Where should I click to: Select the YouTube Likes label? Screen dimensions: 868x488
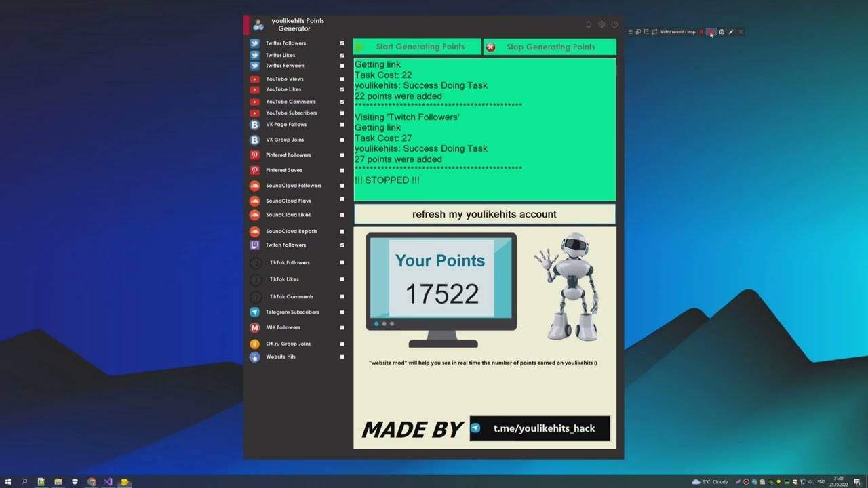(283, 89)
